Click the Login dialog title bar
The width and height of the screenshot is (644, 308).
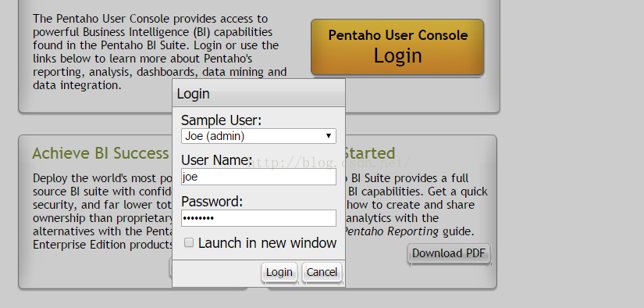pyautogui.click(x=258, y=93)
